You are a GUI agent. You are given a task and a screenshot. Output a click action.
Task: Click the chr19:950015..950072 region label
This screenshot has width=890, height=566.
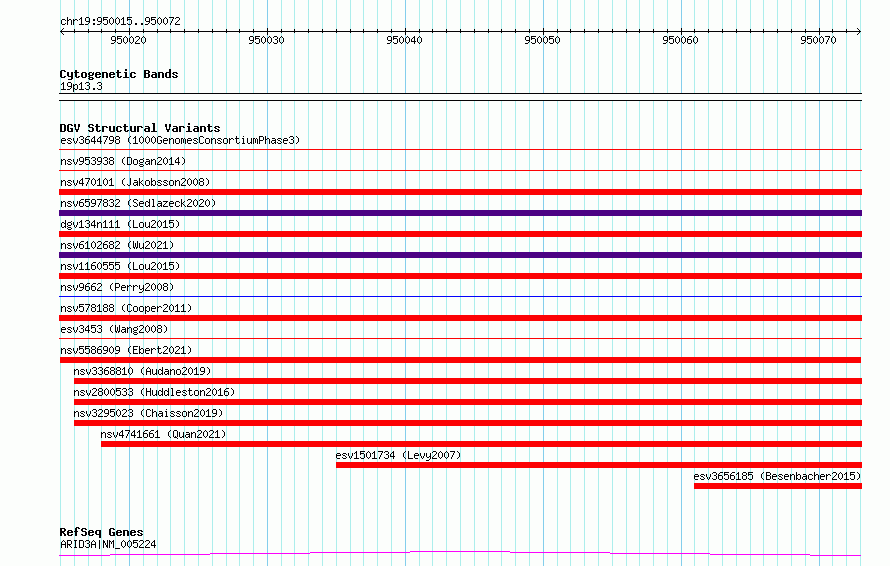click(x=120, y=21)
